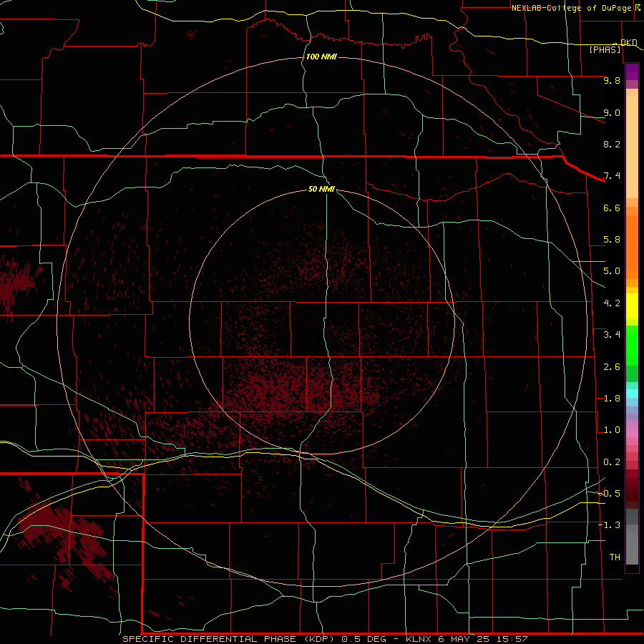Click the 0.5 DEG elevation text
This screenshot has width=644, height=644.
click(364, 639)
